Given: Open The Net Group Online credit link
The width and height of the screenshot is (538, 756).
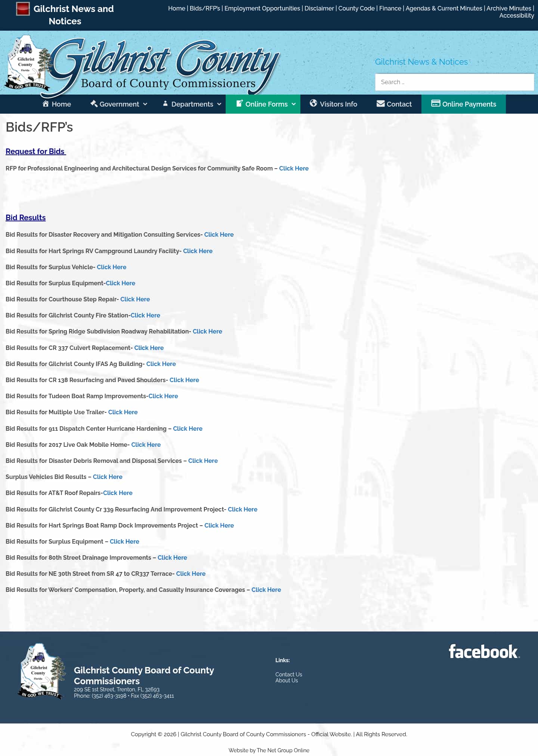Looking at the screenshot, I should click(283, 750).
